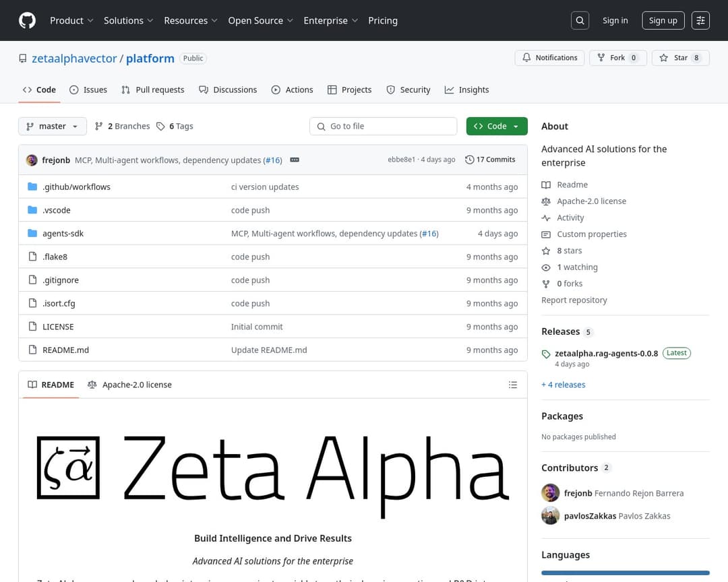Screen dimensions: 728x582
Task: Open the 17 Commits history link
Action: (490, 160)
